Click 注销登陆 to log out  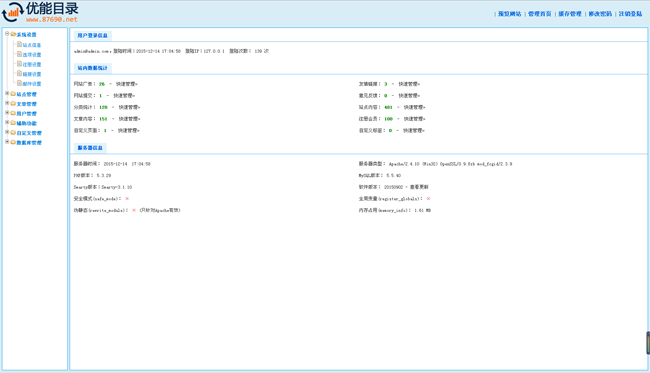(631, 14)
